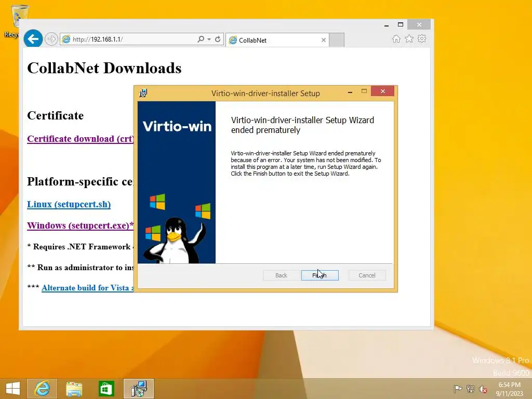Click the Internet Explorer page icon in address bar

[66, 39]
